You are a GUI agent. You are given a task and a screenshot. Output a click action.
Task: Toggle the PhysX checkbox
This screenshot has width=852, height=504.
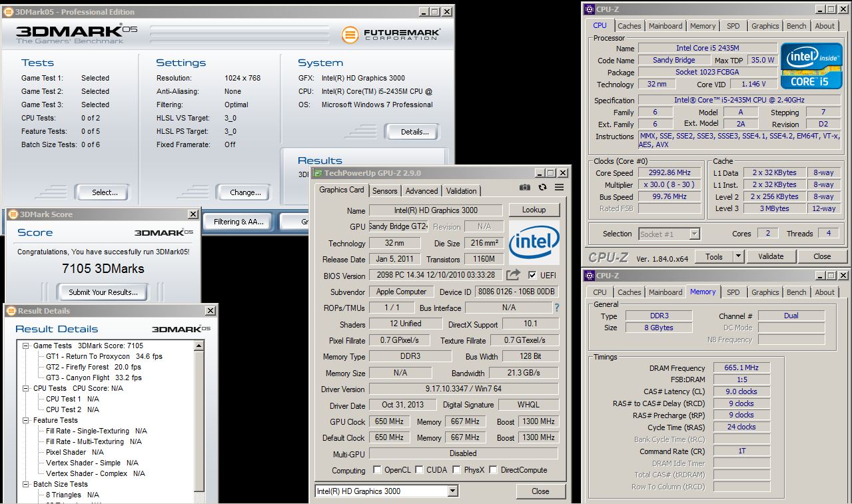[x=456, y=469]
